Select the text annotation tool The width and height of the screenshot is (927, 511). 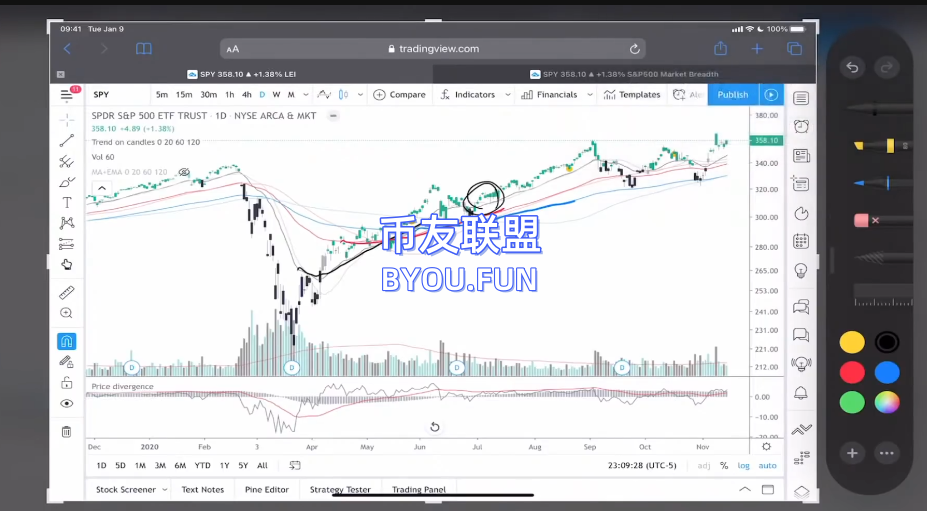click(67, 203)
